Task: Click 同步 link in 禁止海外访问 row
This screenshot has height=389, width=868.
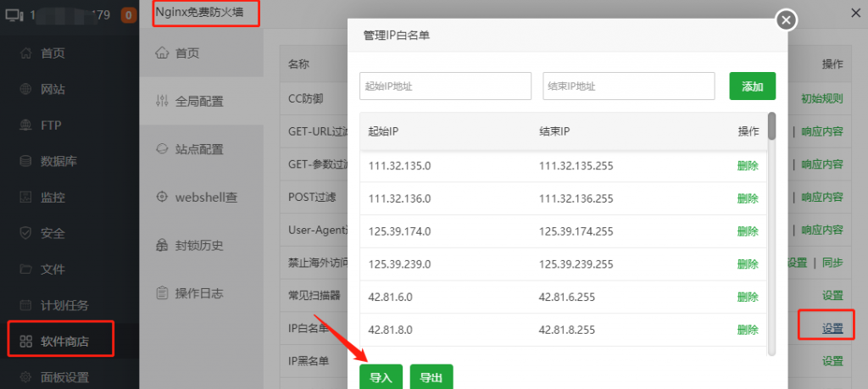Action: click(832, 263)
